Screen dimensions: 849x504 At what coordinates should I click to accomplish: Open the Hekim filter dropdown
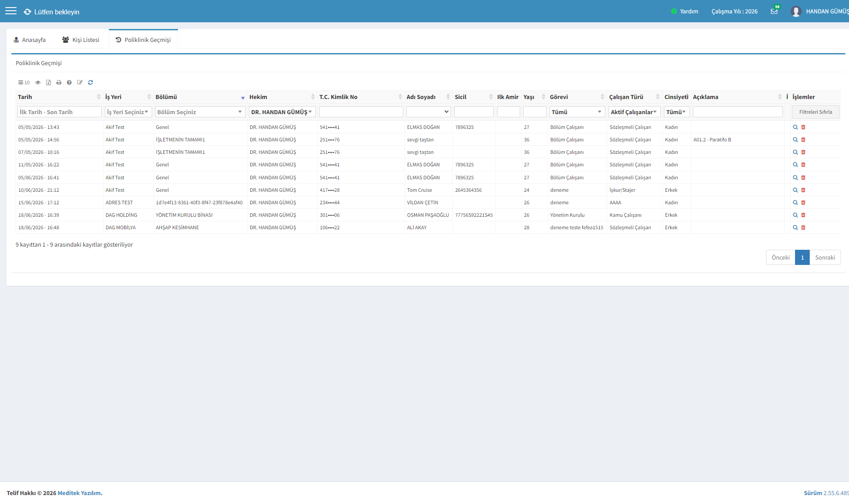pyautogui.click(x=282, y=112)
